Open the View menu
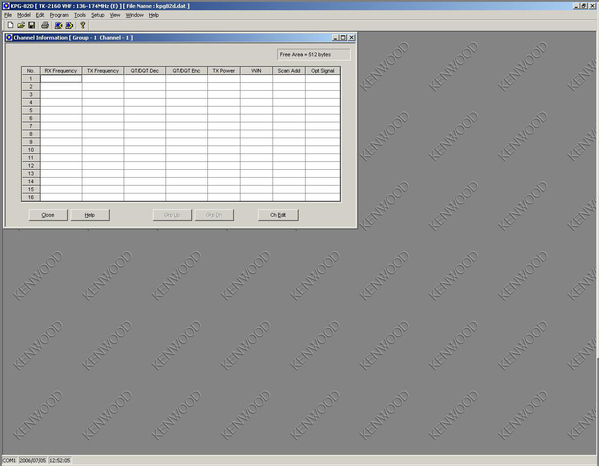Screen dimensions: 599x466 coord(115,15)
